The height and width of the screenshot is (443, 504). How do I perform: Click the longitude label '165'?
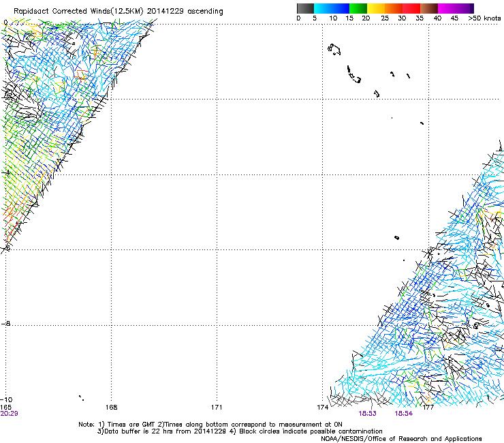tap(5, 408)
